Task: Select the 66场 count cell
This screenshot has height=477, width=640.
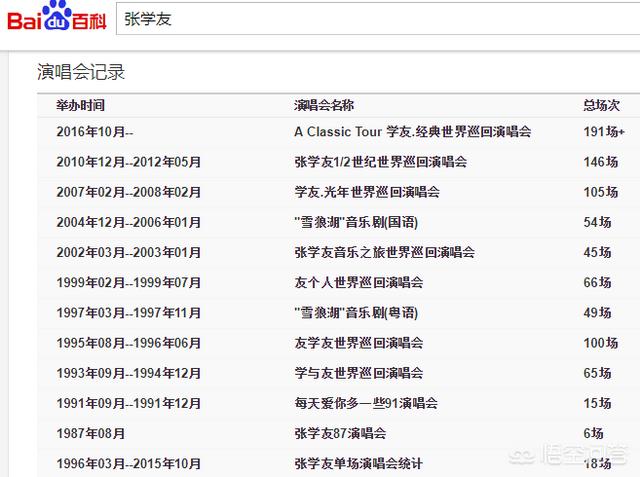Action: pos(597,283)
